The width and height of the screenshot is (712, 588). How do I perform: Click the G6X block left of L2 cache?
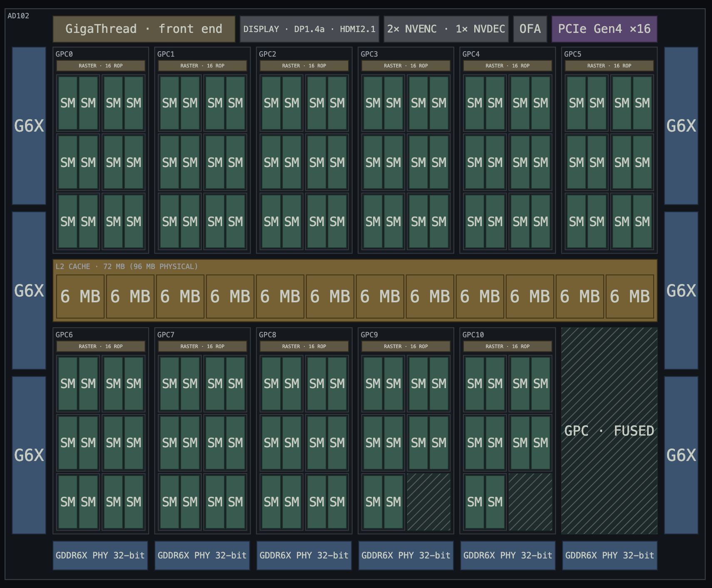point(29,291)
